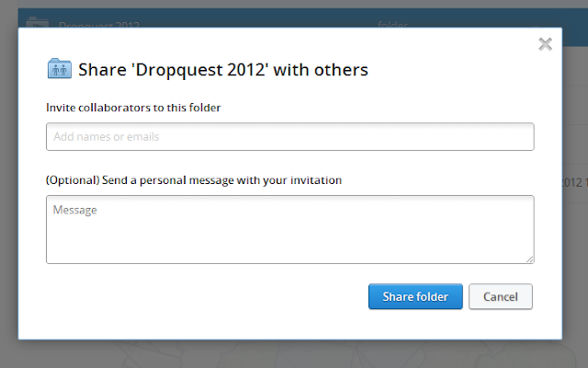Image resolution: width=588 pixels, height=368 pixels.
Task: Click the Add names or emails placeholder text
Action: [107, 137]
